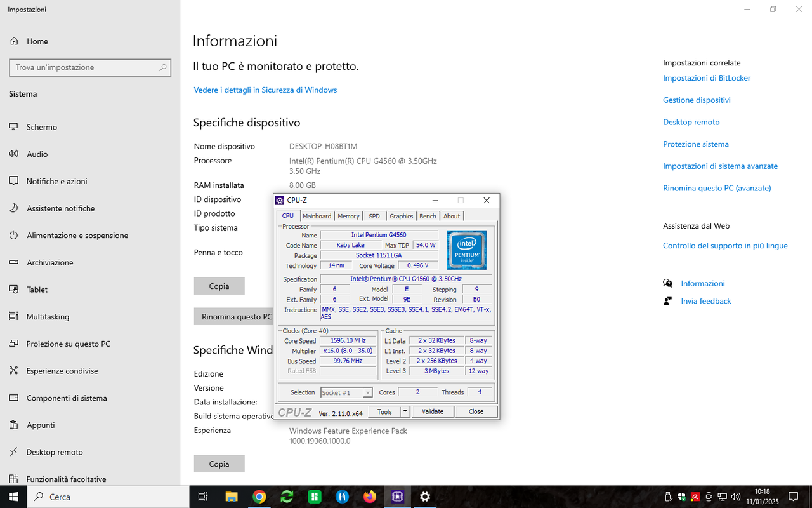
Task: Open Gestione dispositivi link
Action: tap(697, 100)
